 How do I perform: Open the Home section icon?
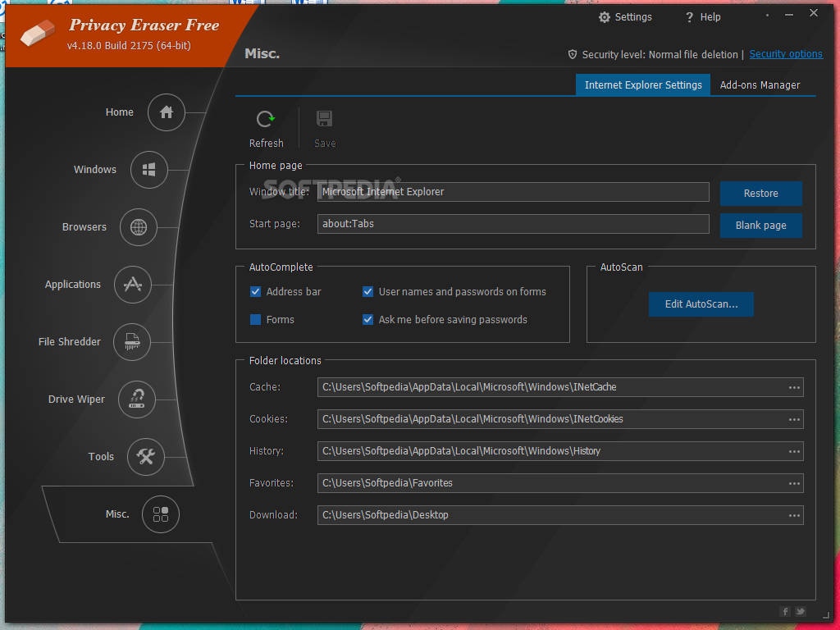167,112
